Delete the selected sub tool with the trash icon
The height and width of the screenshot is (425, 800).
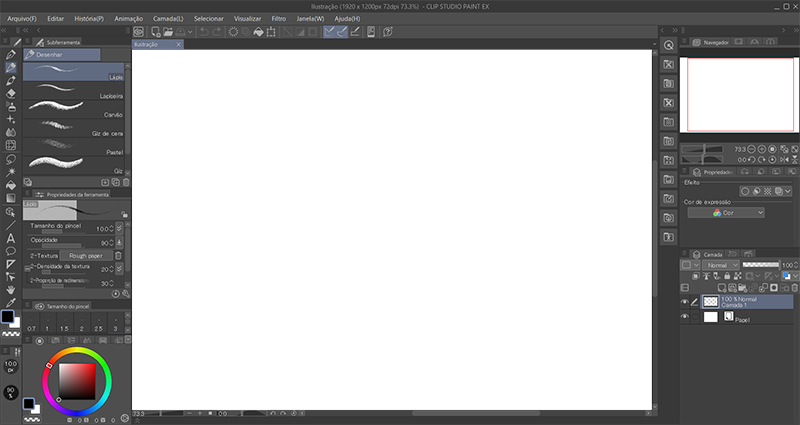click(x=127, y=182)
